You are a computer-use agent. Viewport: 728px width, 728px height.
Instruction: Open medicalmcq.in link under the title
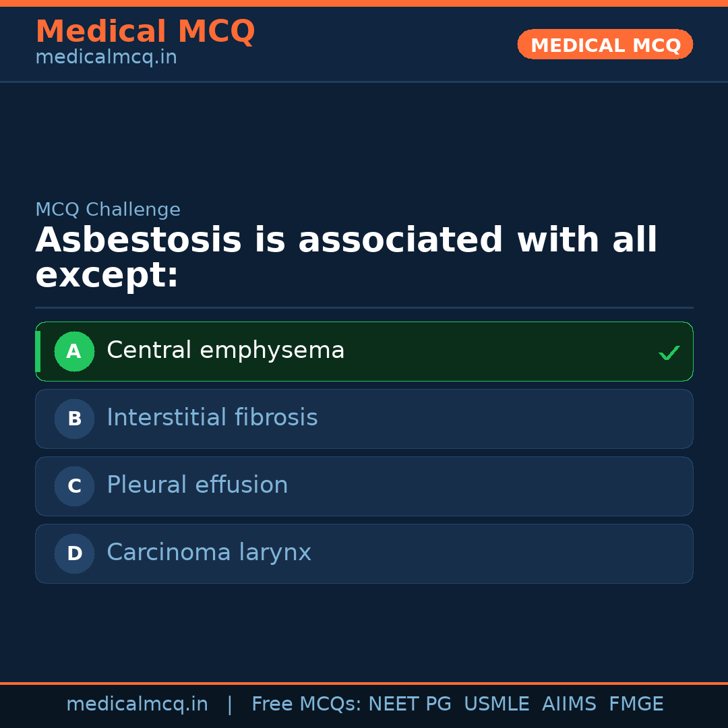106,57
